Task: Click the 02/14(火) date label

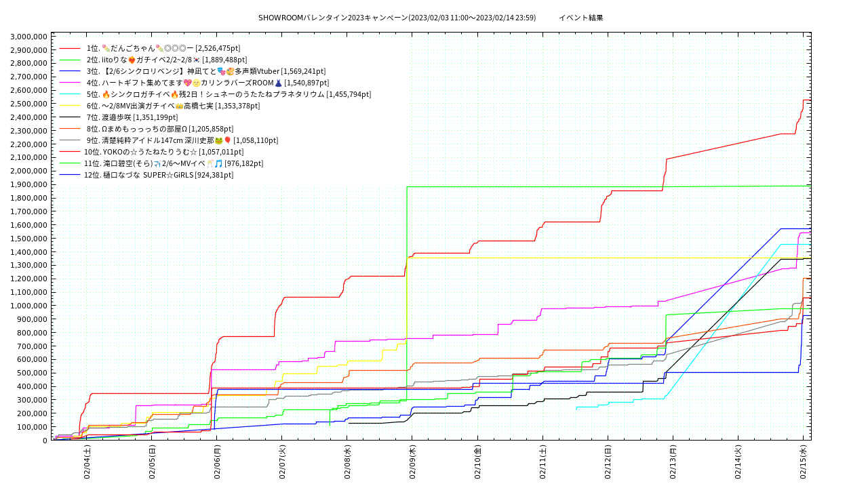Action: pos(738,462)
